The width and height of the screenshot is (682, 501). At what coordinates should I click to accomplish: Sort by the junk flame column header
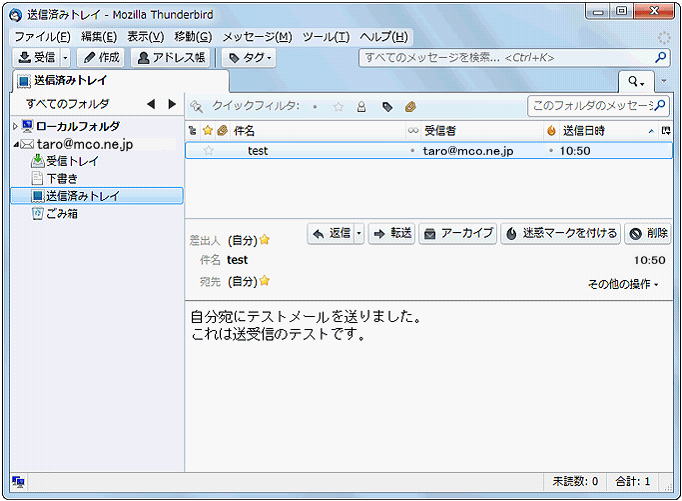coord(551,130)
